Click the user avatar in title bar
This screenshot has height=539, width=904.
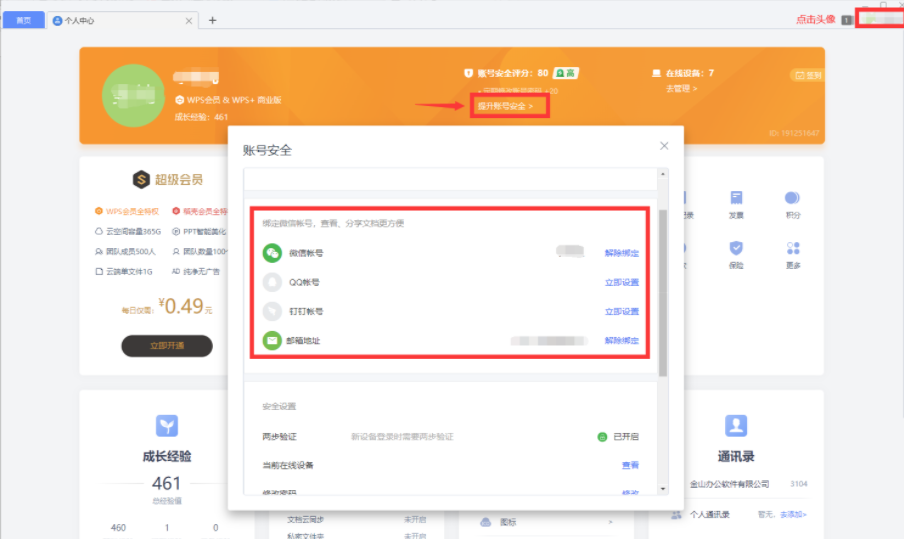click(x=879, y=19)
